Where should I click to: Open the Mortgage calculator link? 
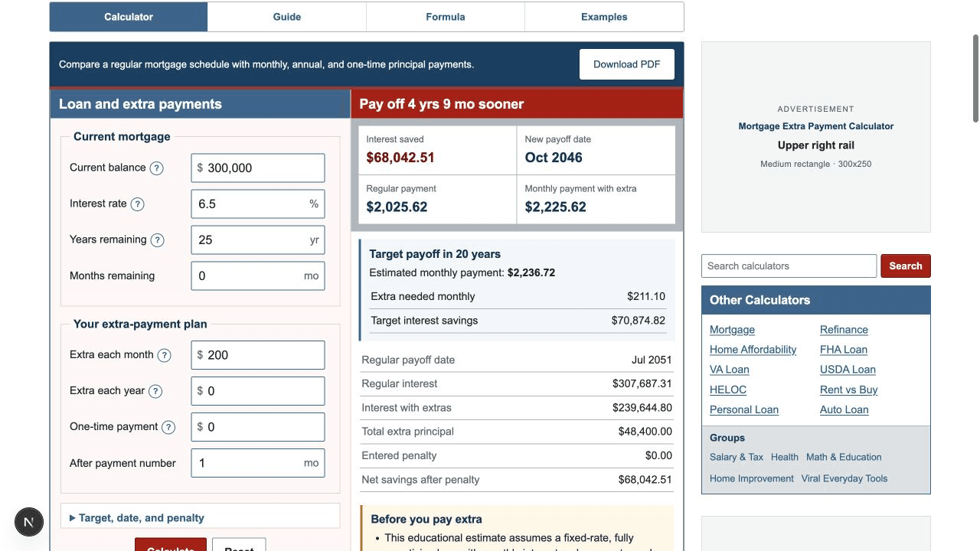[x=732, y=330]
